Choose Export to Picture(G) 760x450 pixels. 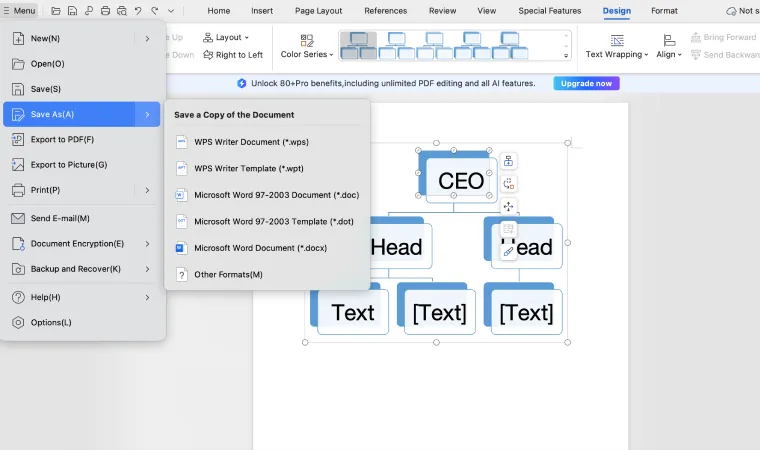pyautogui.click(x=81, y=165)
